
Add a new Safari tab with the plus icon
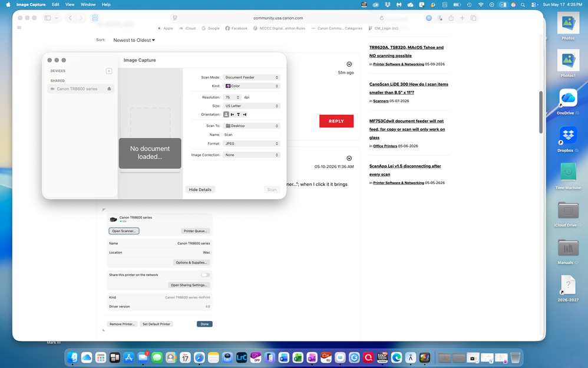pos(463,18)
